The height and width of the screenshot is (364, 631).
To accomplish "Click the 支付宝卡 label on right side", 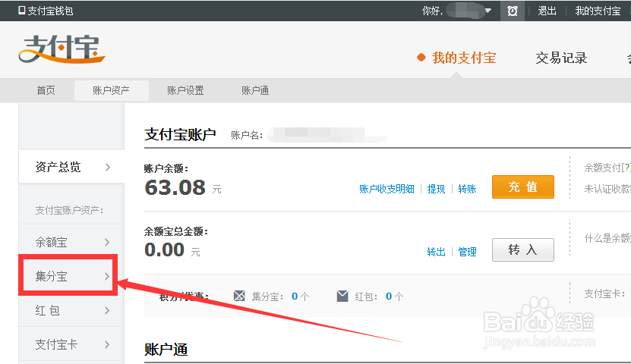I will point(605,293).
